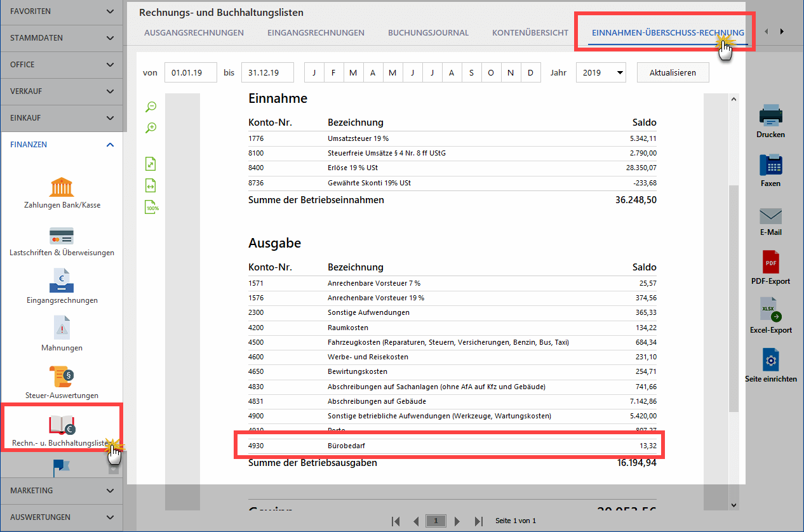Screen dimensions: 804x532
Task: Expand the Favoriten section
Action: pyautogui.click(x=62, y=11)
